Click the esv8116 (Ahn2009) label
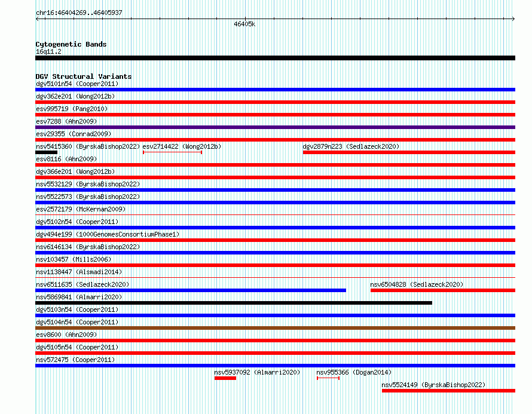 coord(66,159)
